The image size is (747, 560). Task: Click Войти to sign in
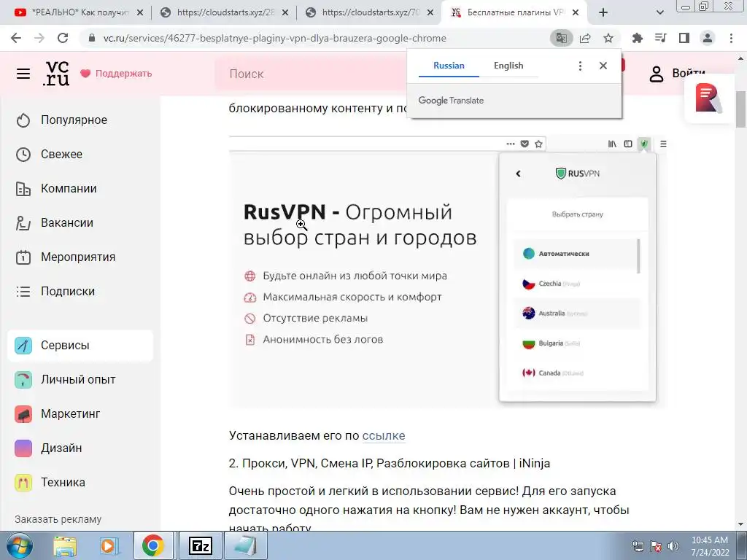(677, 74)
